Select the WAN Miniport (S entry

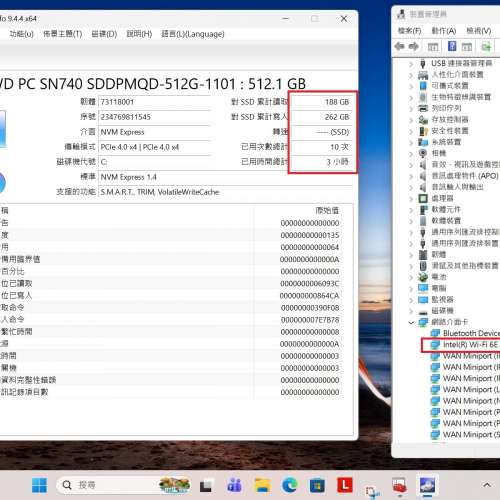click(471, 435)
